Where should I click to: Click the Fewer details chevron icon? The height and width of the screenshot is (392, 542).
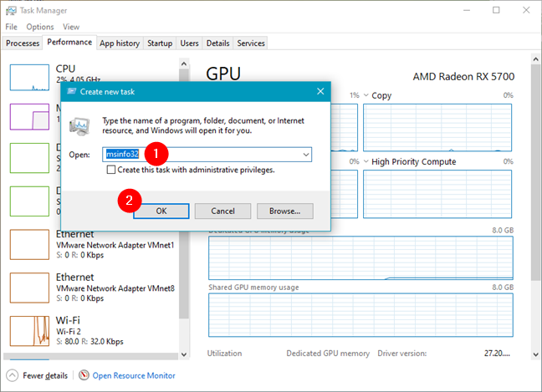[x=13, y=375]
